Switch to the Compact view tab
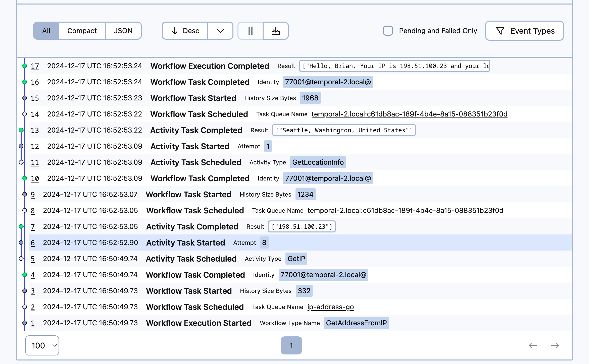 82,31
